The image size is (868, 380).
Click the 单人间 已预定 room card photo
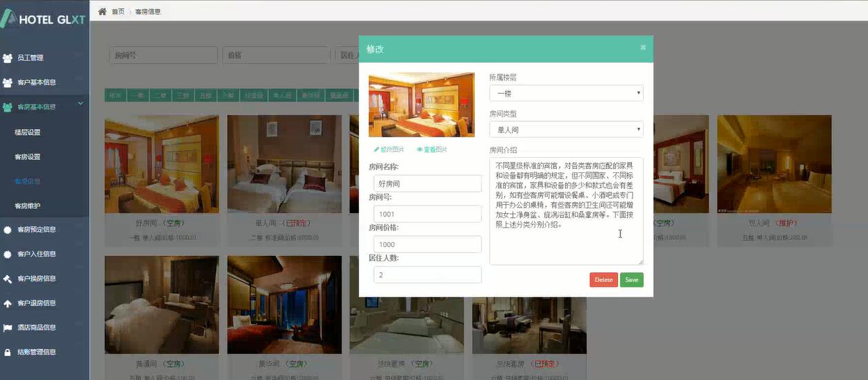284,164
